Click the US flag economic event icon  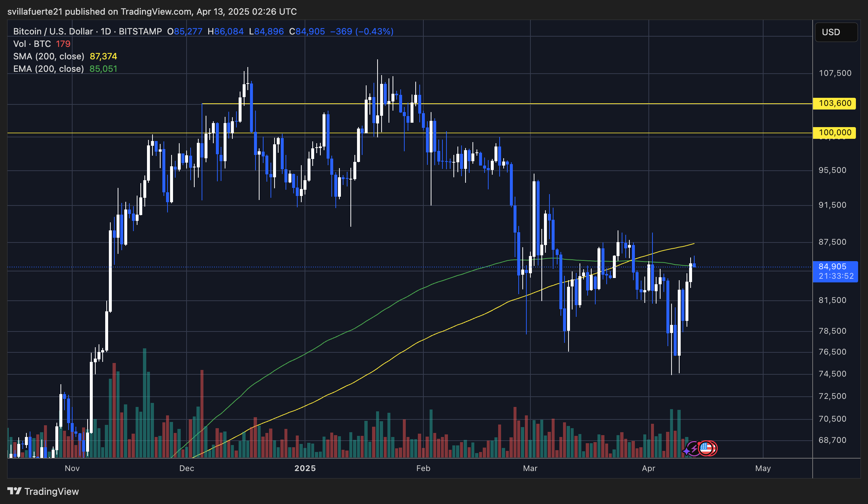(x=706, y=448)
